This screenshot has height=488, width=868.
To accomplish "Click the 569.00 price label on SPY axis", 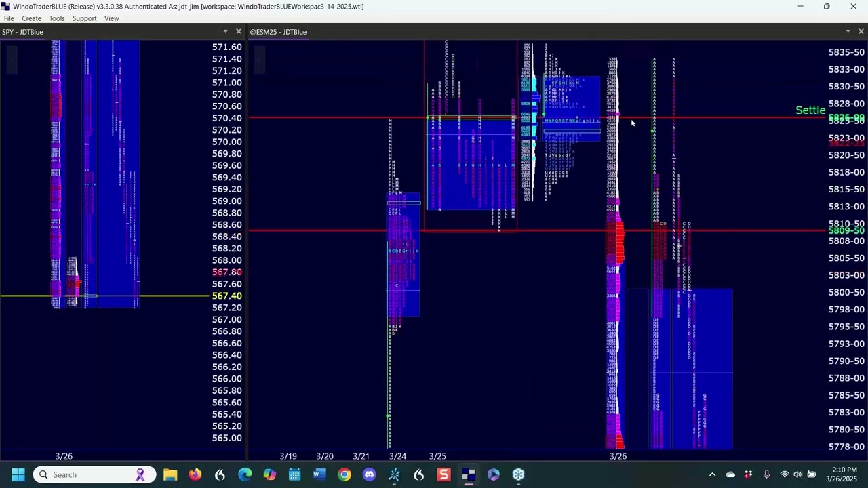I will pyautogui.click(x=227, y=201).
